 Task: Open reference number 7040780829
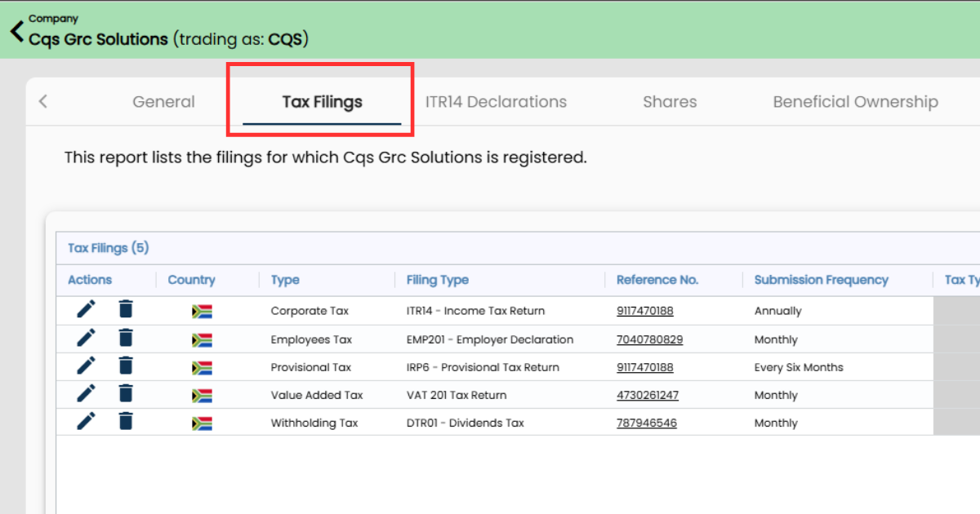649,339
